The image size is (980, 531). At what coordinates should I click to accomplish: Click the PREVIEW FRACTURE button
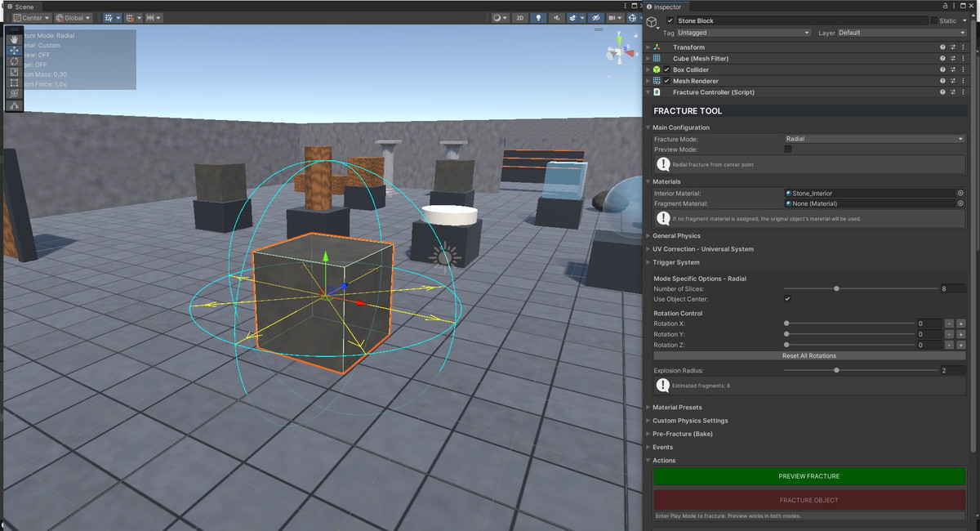[809, 476]
